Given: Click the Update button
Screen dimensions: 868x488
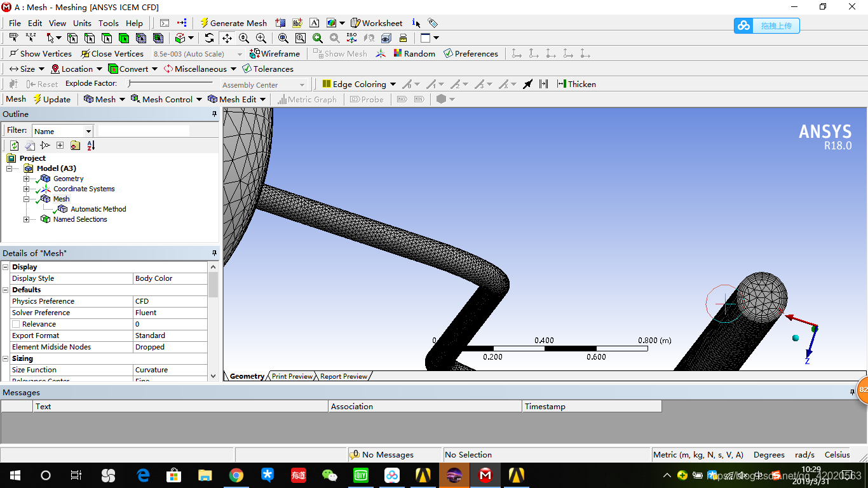Looking at the screenshot, I should (51, 99).
